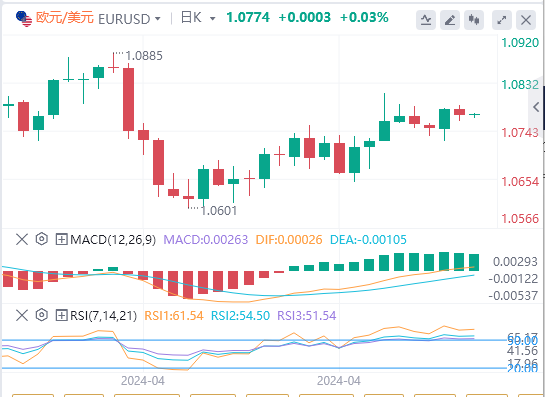Screen dimensions: 545x397
Task: Select the pencil drawing tool
Action: tap(450, 20)
